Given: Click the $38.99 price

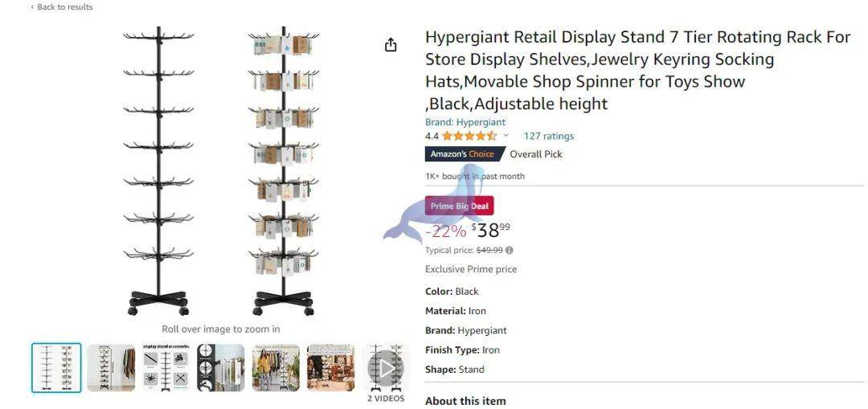Looking at the screenshot, I should point(490,231).
